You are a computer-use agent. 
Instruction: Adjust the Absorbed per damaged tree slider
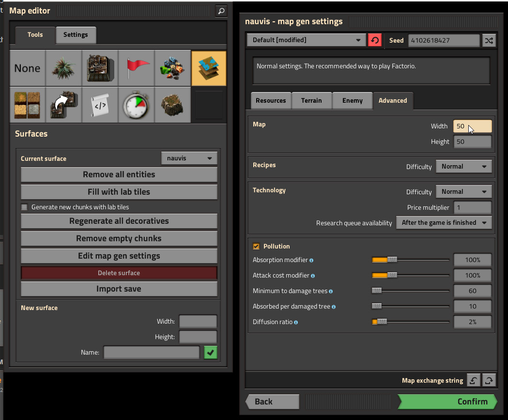click(x=411, y=306)
